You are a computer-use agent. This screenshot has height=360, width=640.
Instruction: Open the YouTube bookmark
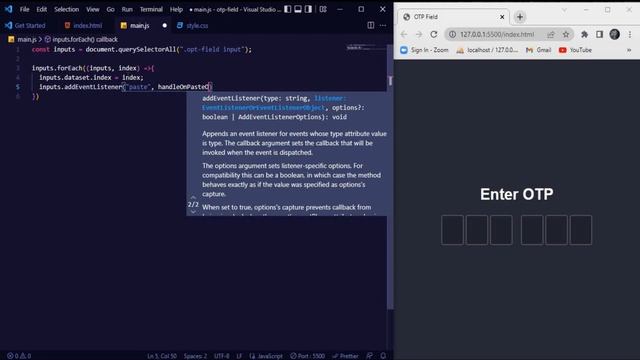tap(575, 50)
